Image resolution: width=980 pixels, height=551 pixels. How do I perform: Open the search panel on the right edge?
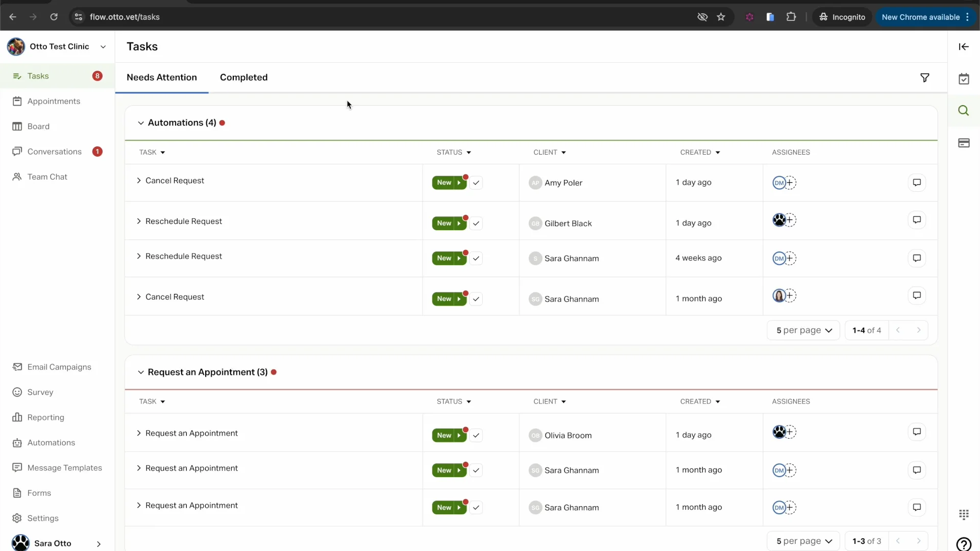pos(964,110)
